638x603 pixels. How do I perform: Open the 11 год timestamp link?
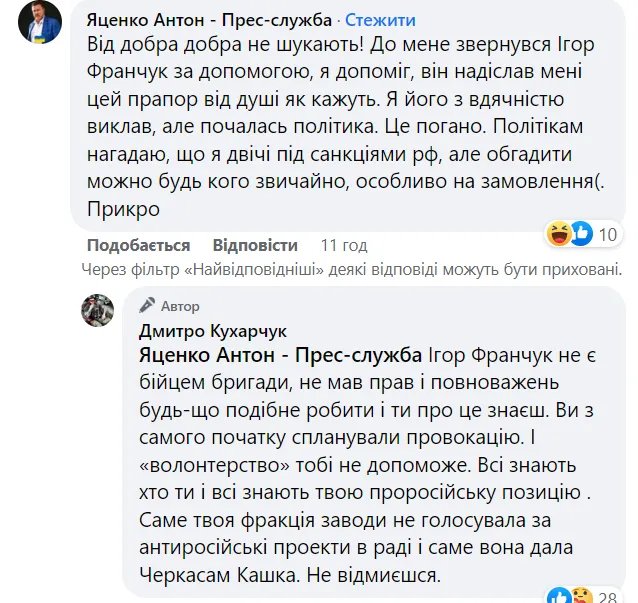[x=344, y=245]
